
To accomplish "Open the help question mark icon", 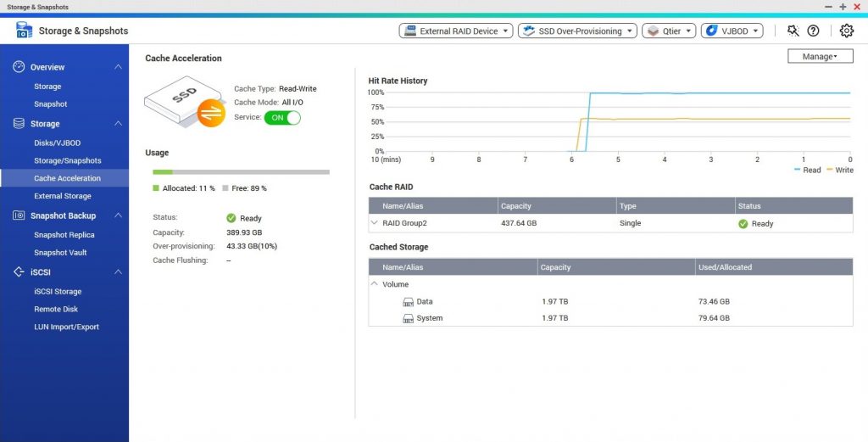I will [813, 31].
